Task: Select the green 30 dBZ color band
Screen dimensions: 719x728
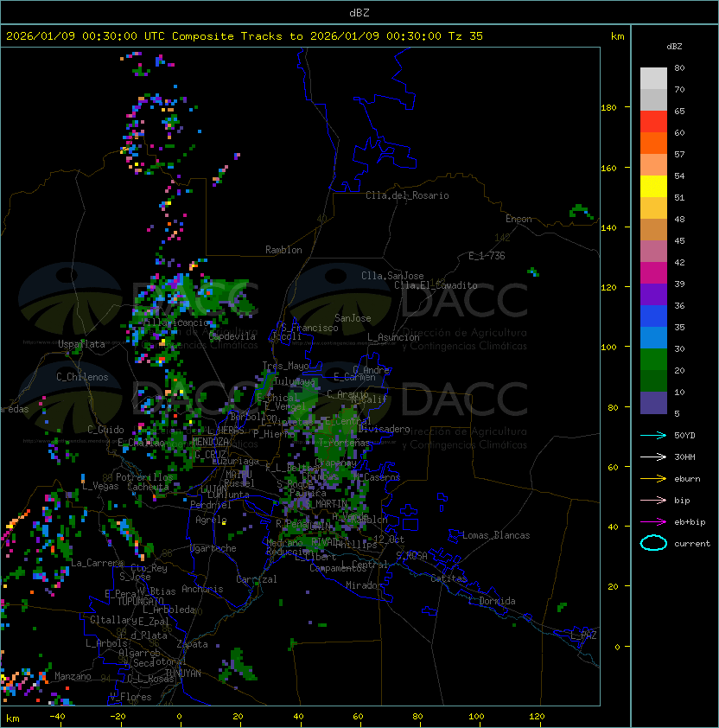Action: point(653,360)
